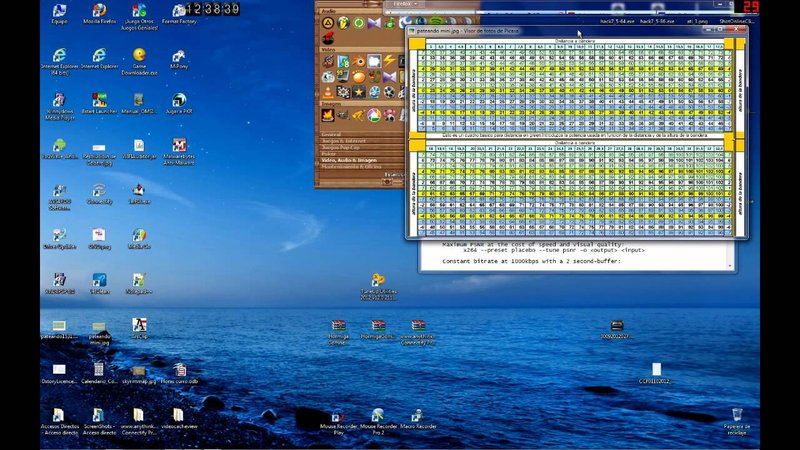Open the videocacheview folder
800x450 pixels.
179,419
